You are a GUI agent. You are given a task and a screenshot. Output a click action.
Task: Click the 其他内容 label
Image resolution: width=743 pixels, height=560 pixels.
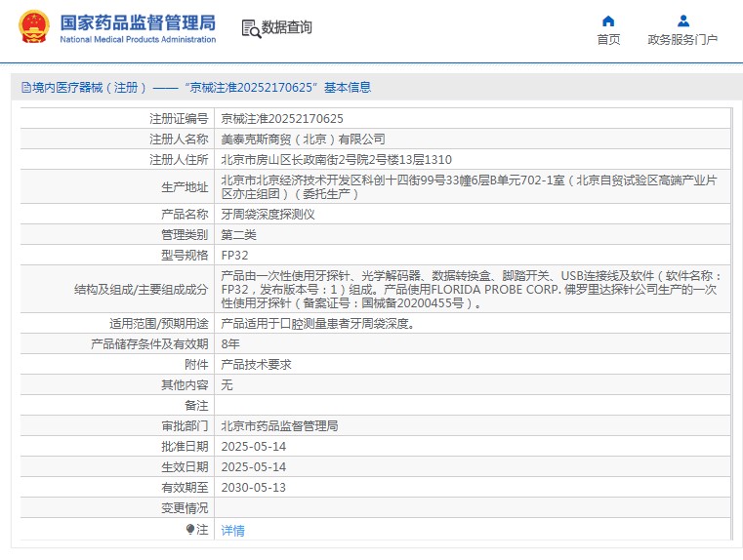click(185, 384)
